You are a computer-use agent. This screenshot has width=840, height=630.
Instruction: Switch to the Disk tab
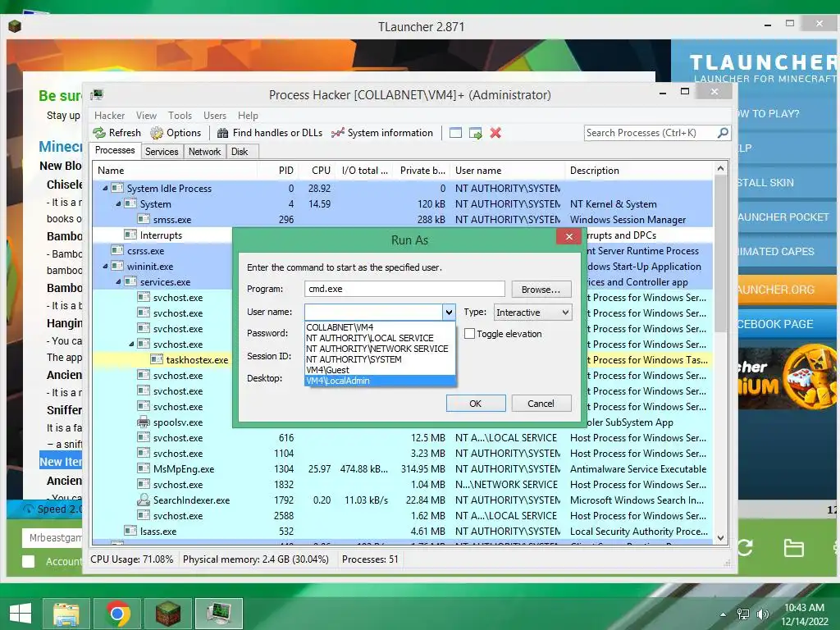click(x=240, y=152)
